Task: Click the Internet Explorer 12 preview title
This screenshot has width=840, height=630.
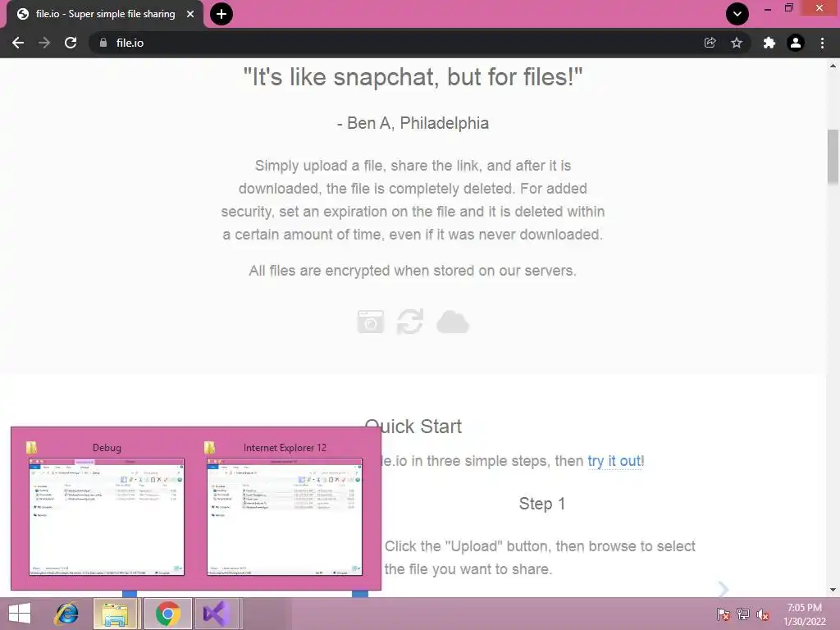Action: 285,447
